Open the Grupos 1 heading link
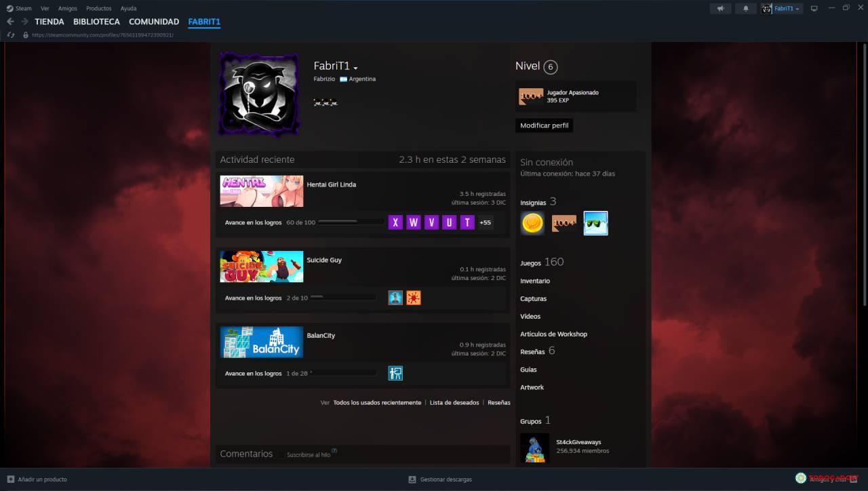This screenshot has height=491, width=868. pyautogui.click(x=536, y=421)
